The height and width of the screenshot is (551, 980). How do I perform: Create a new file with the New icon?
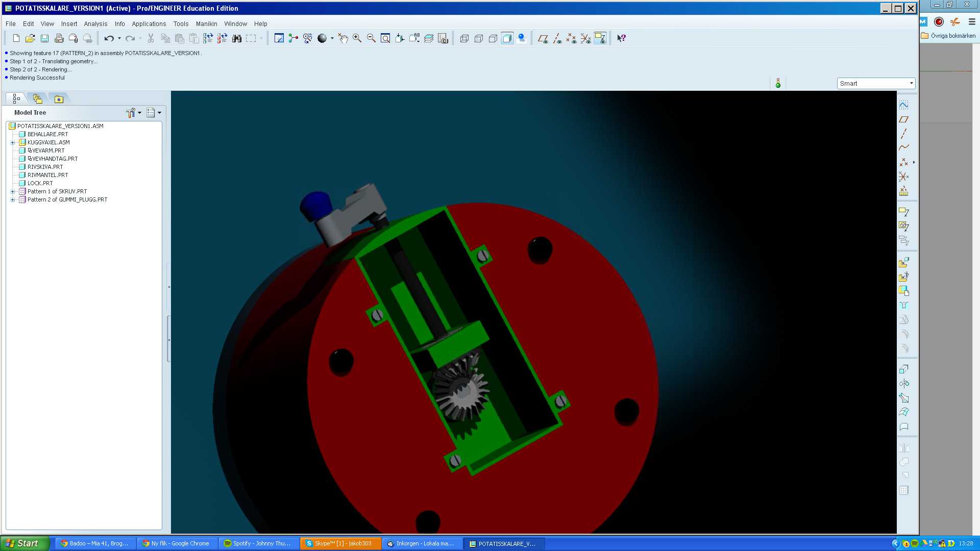pos(16,38)
